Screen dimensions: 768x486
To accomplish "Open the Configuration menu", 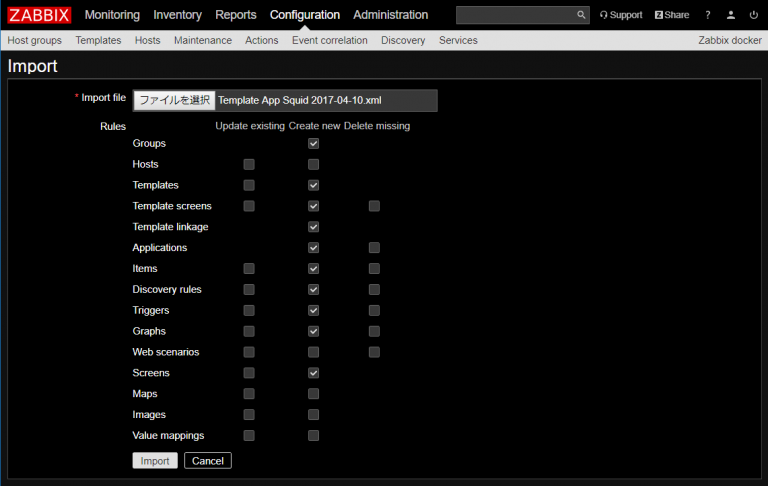I will [x=305, y=15].
